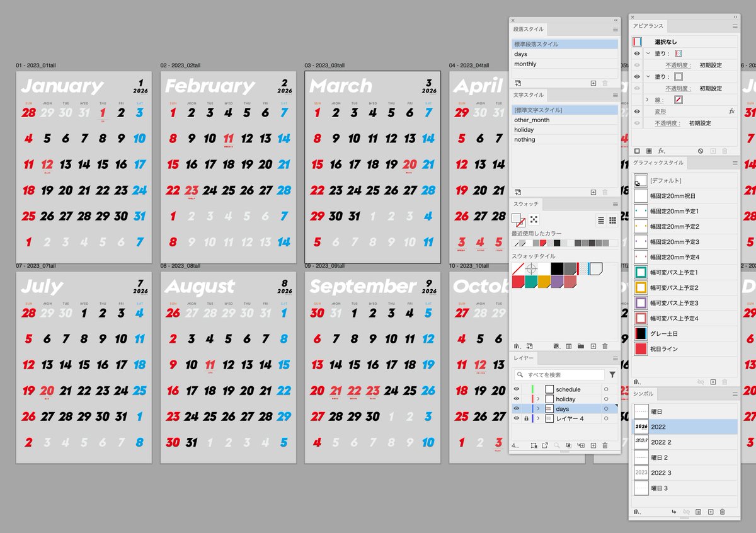Open the シンボル panel options menu
The image size is (756, 533).
[x=735, y=394]
